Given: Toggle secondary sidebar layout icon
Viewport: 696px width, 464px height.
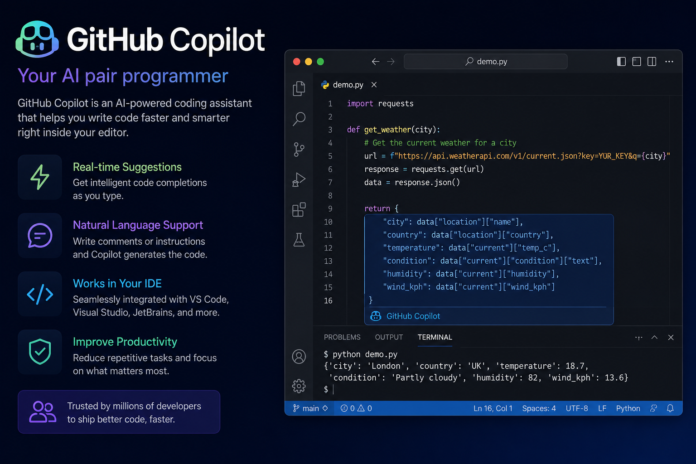Looking at the screenshot, I should click(x=652, y=61).
